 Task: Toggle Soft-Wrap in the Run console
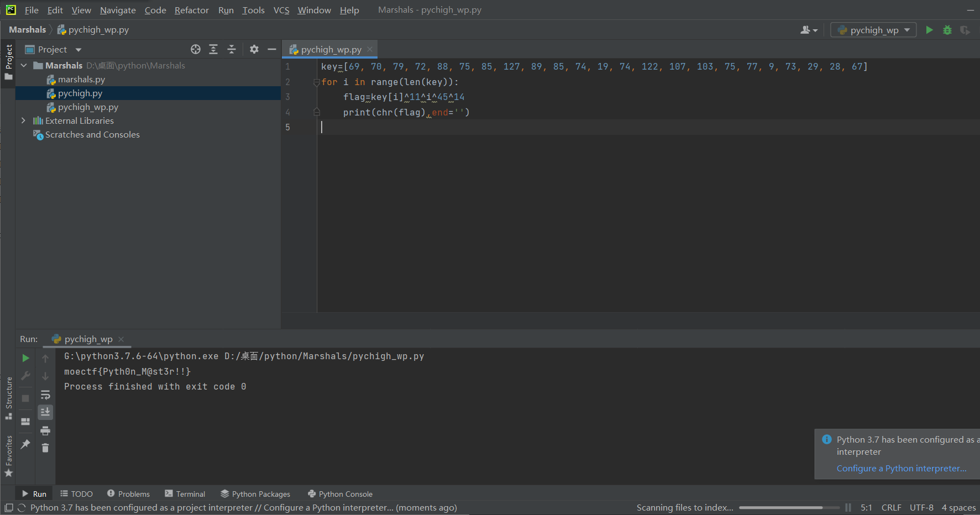(45, 395)
